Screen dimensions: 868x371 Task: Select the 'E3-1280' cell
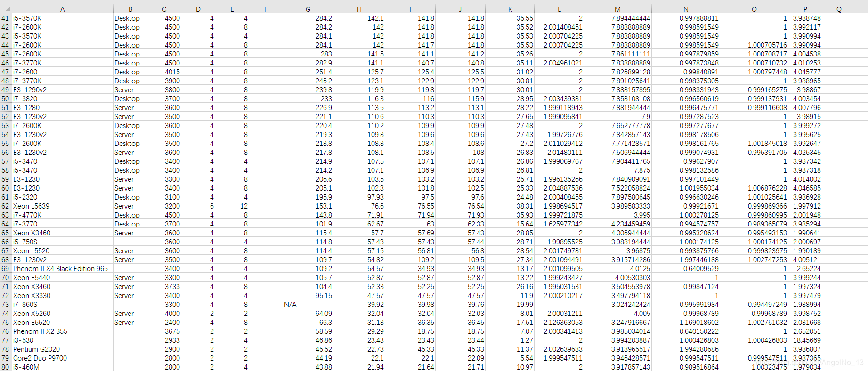pos(63,108)
